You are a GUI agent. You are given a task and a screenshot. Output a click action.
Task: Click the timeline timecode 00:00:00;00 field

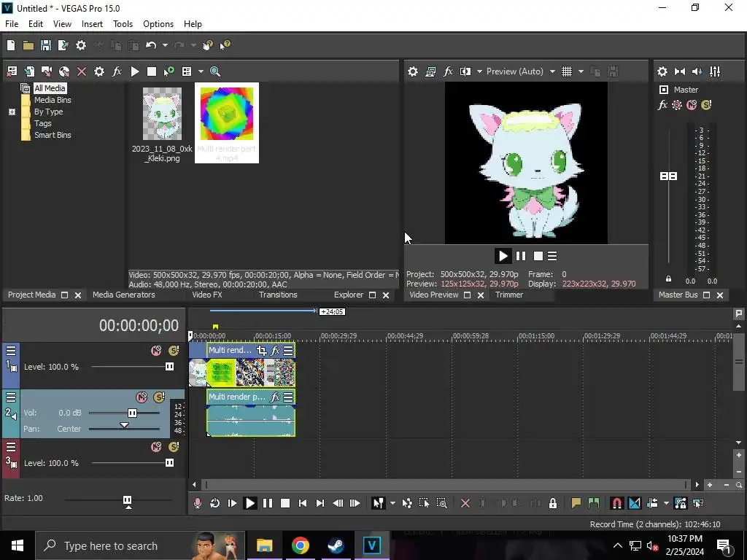point(139,325)
